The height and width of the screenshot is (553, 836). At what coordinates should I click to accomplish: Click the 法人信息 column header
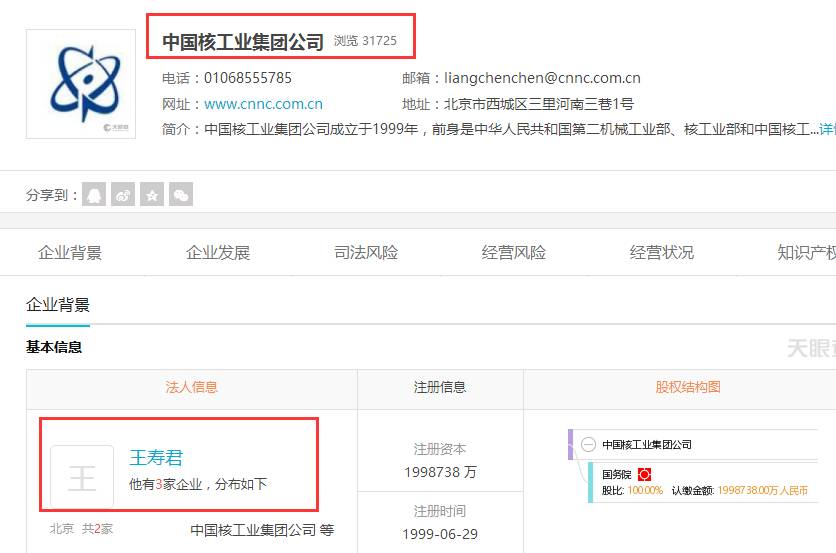[192, 387]
